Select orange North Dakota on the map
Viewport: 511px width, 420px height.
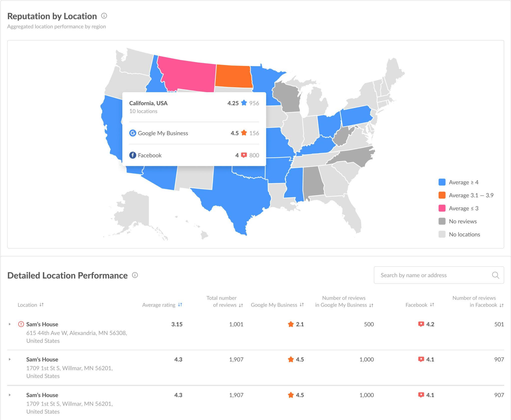click(233, 76)
